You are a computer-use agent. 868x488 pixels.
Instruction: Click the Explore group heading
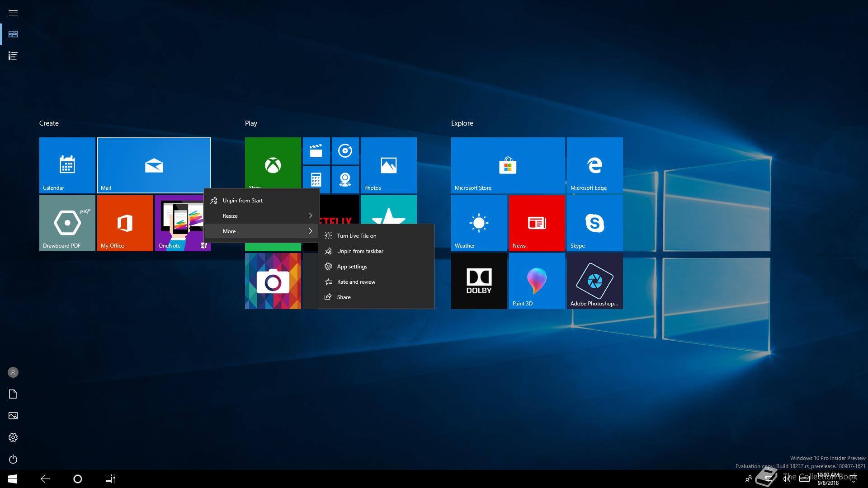[x=462, y=123]
